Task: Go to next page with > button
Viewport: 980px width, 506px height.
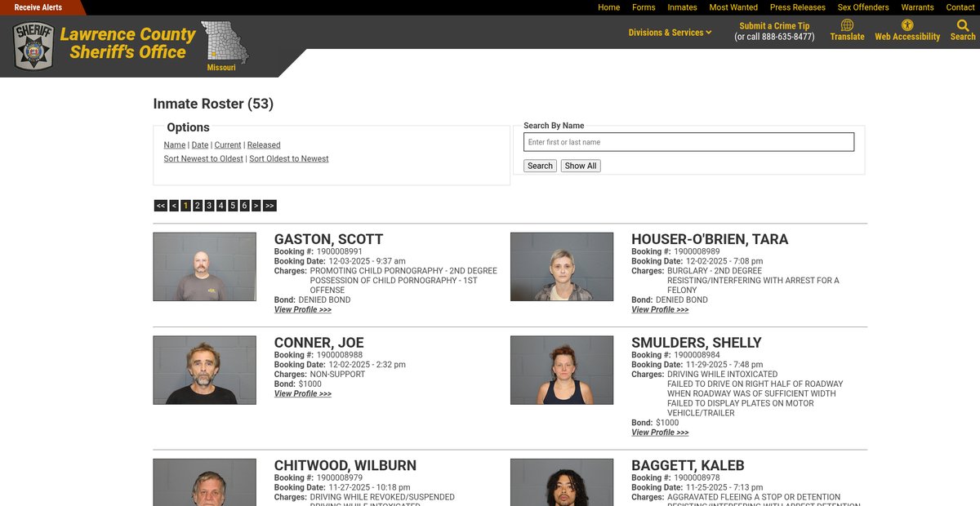Action: [256, 206]
